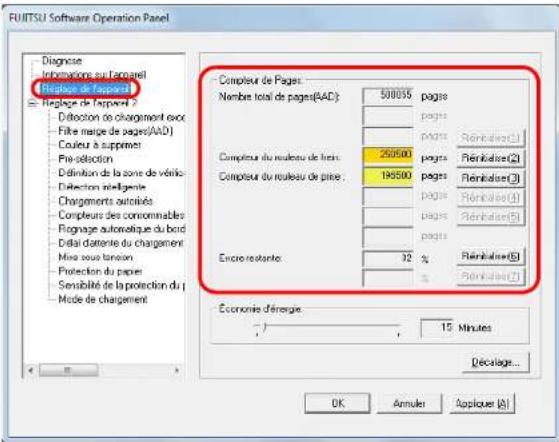The image size is (559, 442).
Task: Open Mise sous tension setting
Action: (x=96, y=257)
